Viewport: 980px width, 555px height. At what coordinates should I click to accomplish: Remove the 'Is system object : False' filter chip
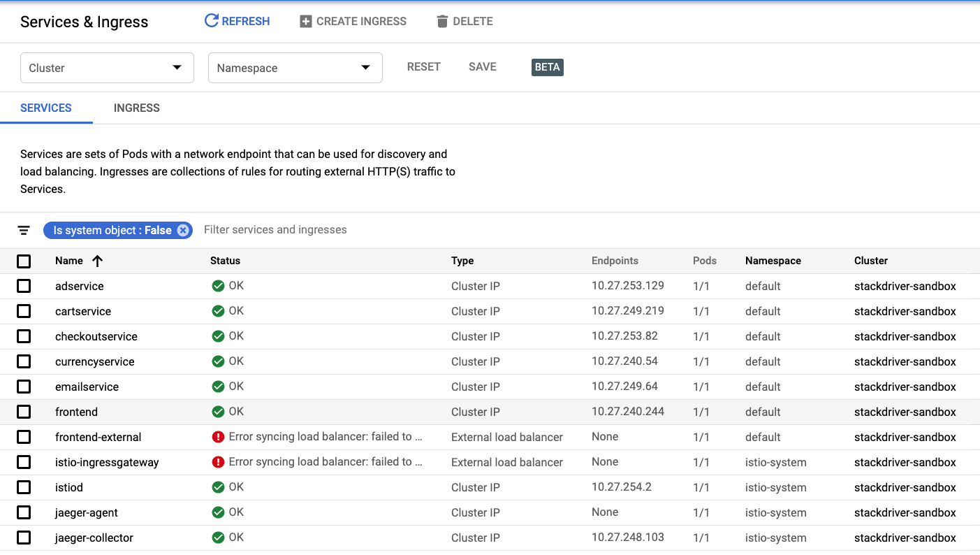coord(184,230)
